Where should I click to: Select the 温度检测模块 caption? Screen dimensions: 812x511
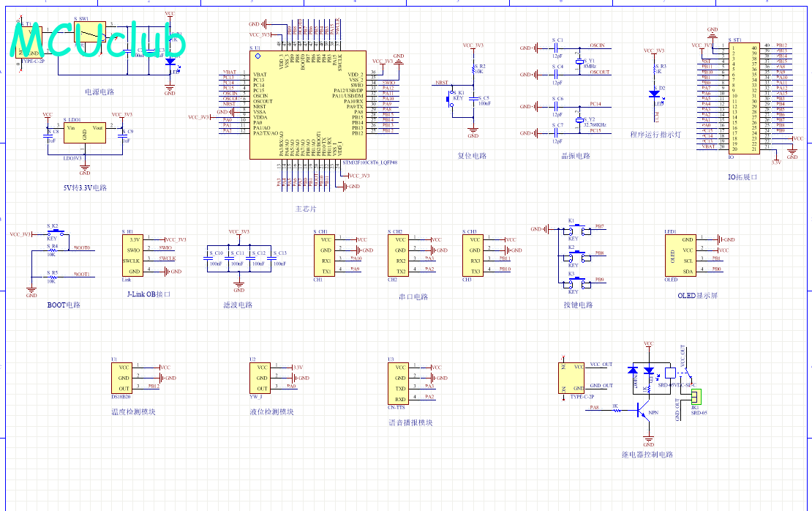(x=133, y=412)
